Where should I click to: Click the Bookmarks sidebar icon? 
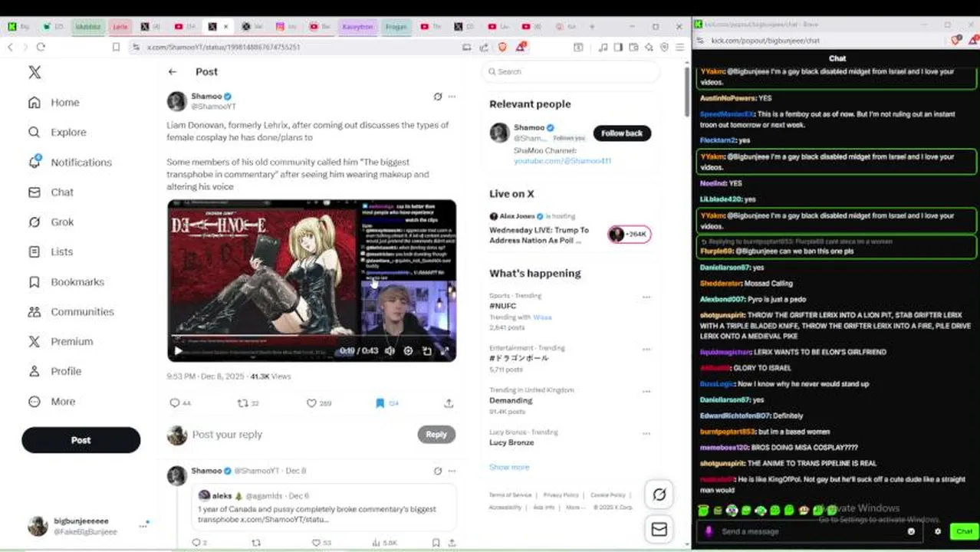click(35, 281)
